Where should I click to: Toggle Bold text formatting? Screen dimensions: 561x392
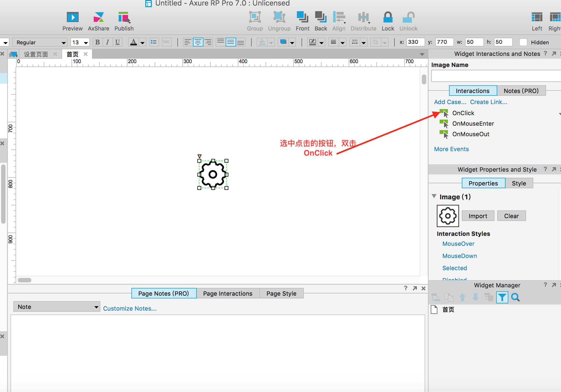coord(98,42)
